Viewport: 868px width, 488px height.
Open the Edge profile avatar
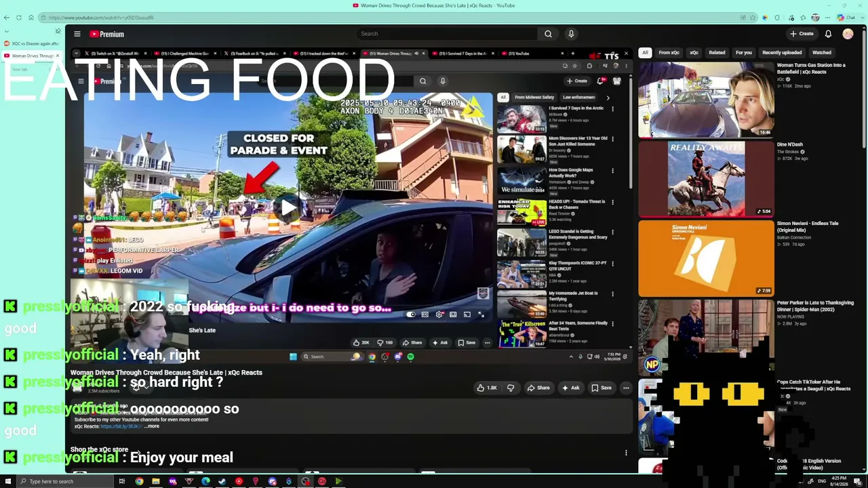point(815,18)
